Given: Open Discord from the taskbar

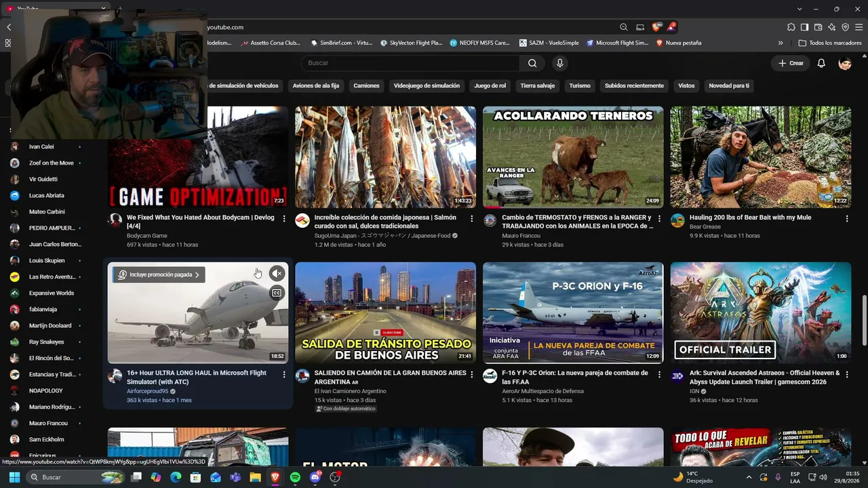Looking at the screenshot, I should tap(315, 477).
